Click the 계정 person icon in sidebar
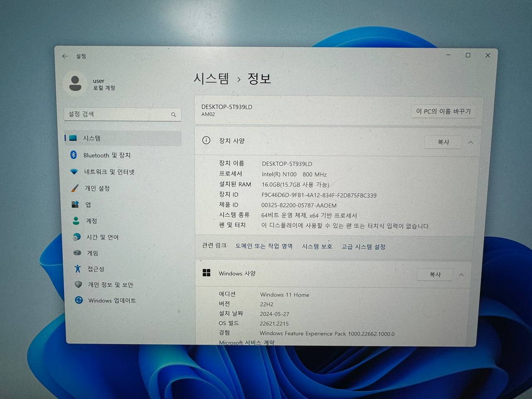The width and height of the screenshot is (532, 399). click(76, 221)
